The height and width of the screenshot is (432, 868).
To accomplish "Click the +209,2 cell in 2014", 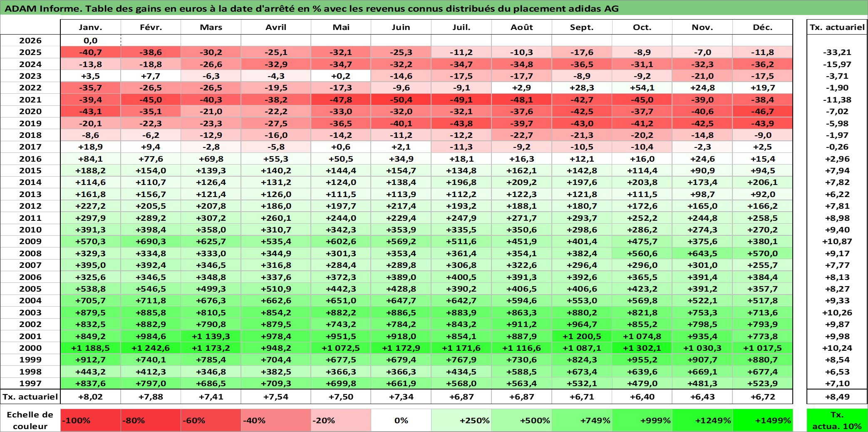I will click(522, 182).
